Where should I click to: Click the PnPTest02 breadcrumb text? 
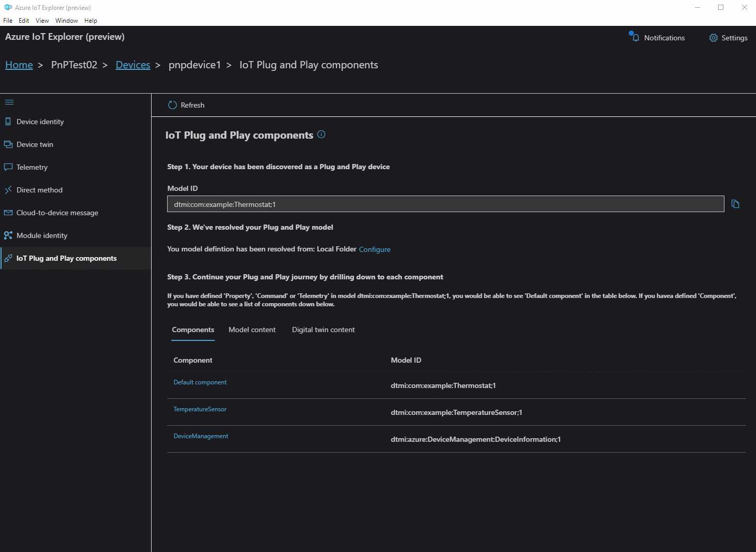74,65
